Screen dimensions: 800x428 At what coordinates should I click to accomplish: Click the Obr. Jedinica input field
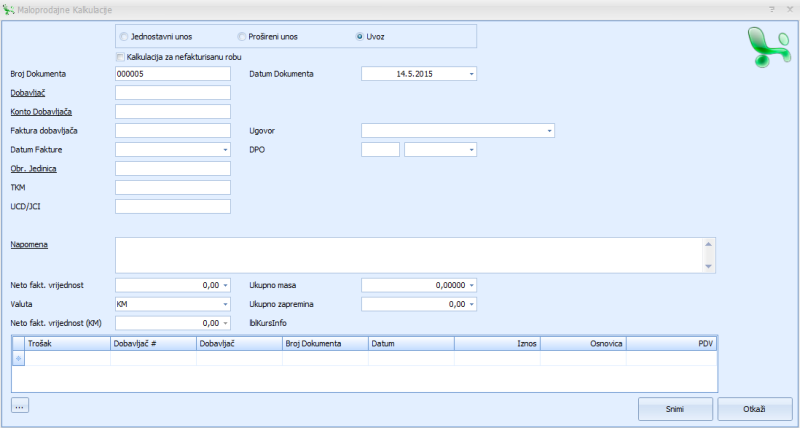(173, 169)
